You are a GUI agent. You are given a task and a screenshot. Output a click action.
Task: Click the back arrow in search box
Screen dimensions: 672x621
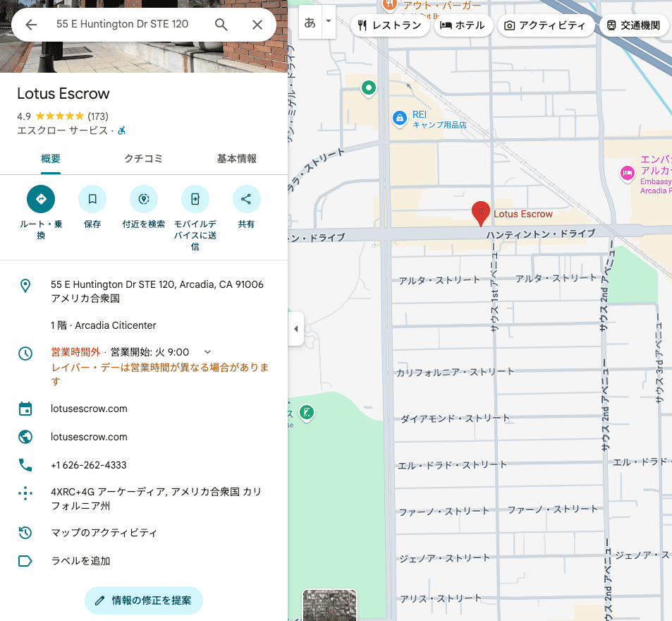31,25
